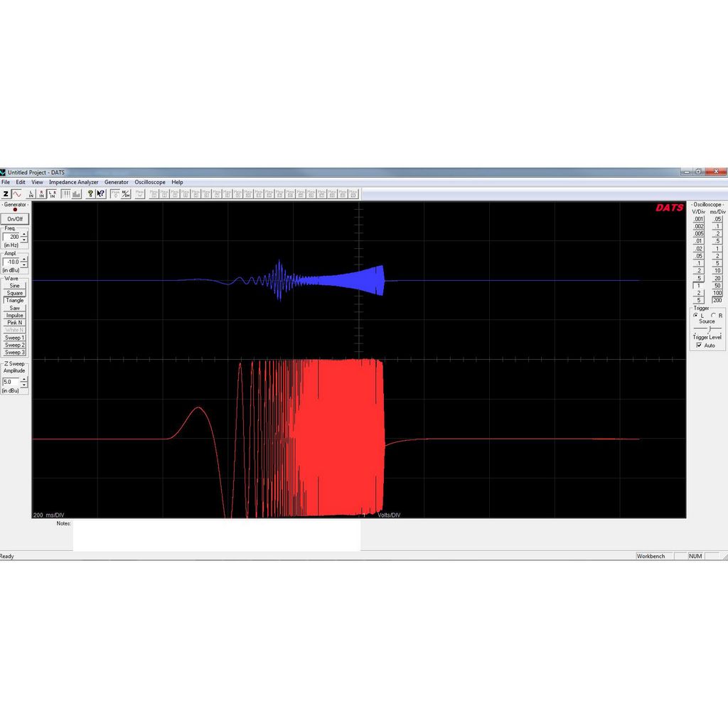Screen dimensions: 728x728
Task: Open the Help menu
Action: point(177,183)
